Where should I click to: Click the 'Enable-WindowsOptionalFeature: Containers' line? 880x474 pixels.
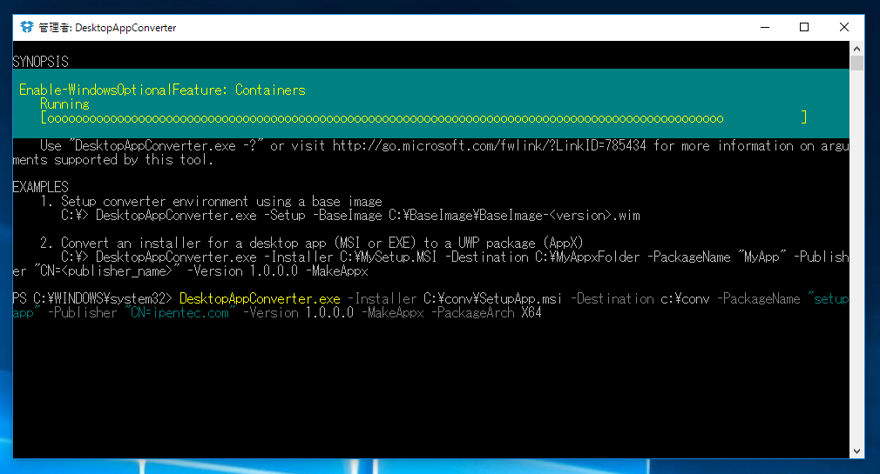click(162, 90)
